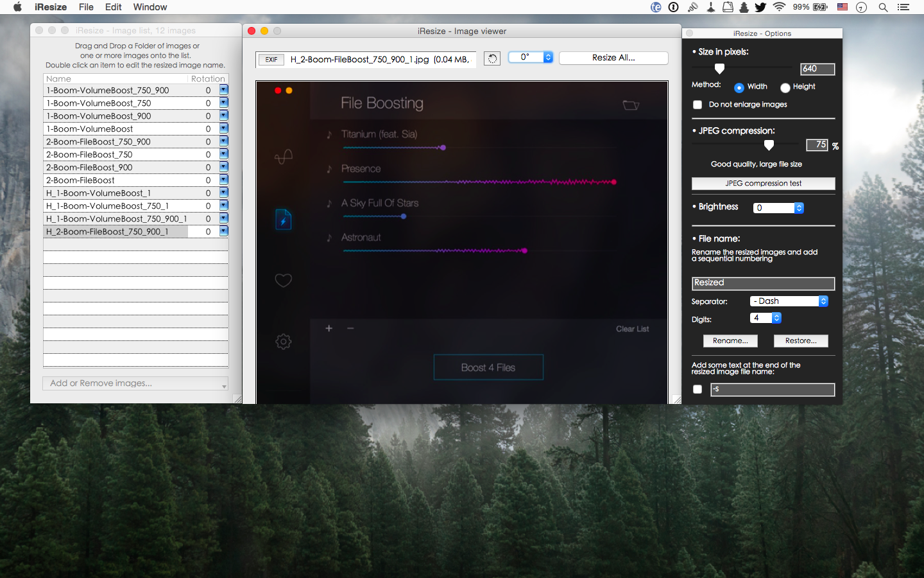Open rotation dropdown for 2-Boom-FileBoost_900
The image size is (924, 578).
[224, 167]
